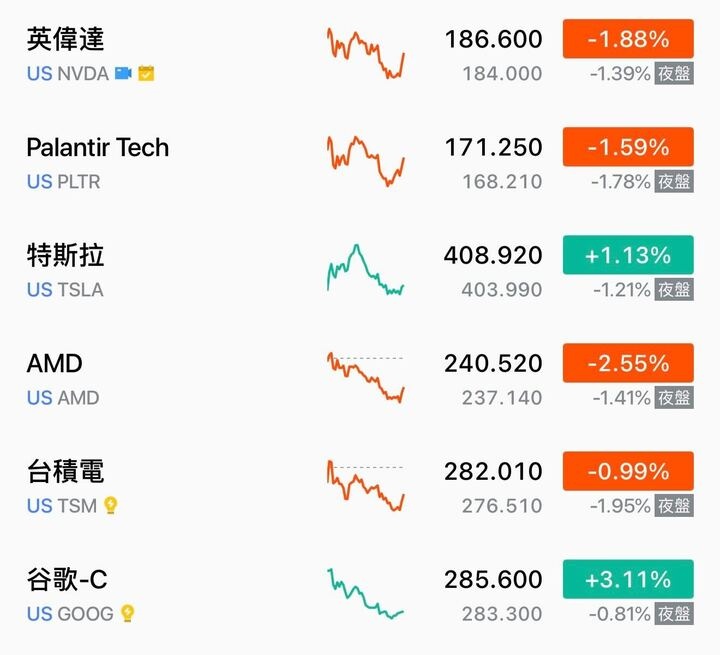The image size is (720, 655).
Task: Select the 夜盤 tag in GOOG row
Action: pyautogui.click(x=674, y=614)
